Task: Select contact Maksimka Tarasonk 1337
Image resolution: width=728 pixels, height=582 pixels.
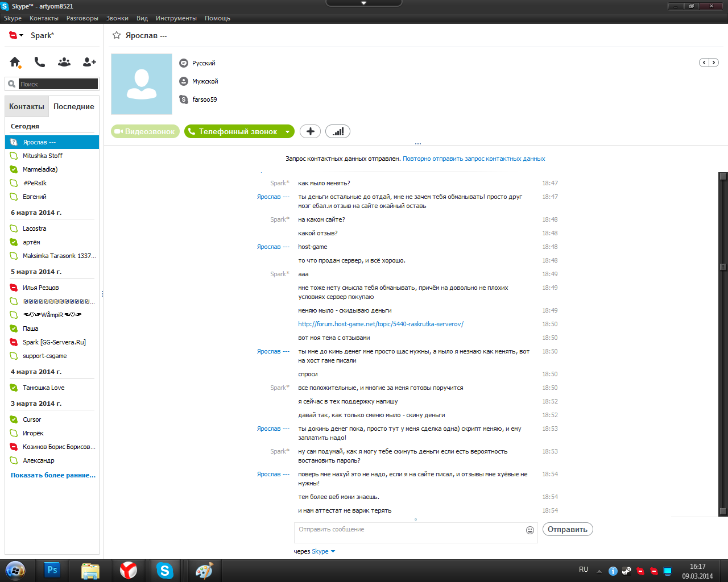Action: 52,256
